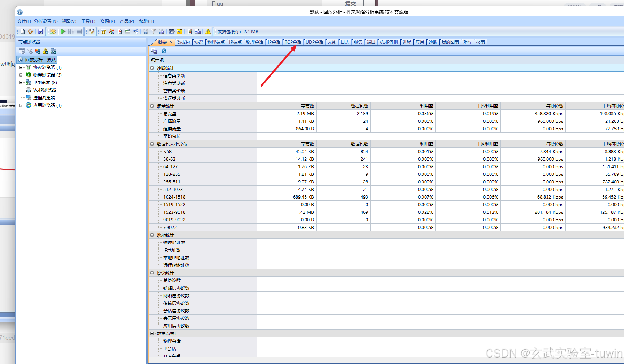Open the 诊断 tab
The height and width of the screenshot is (364, 624).
433,42
